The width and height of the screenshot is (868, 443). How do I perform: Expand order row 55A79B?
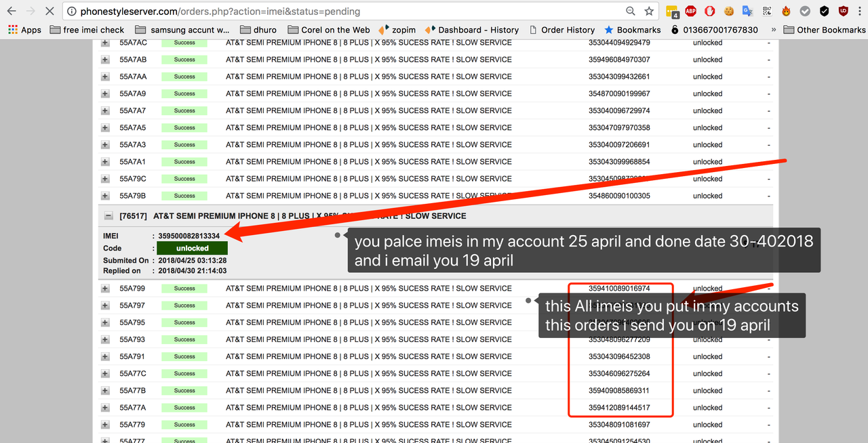tap(105, 196)
